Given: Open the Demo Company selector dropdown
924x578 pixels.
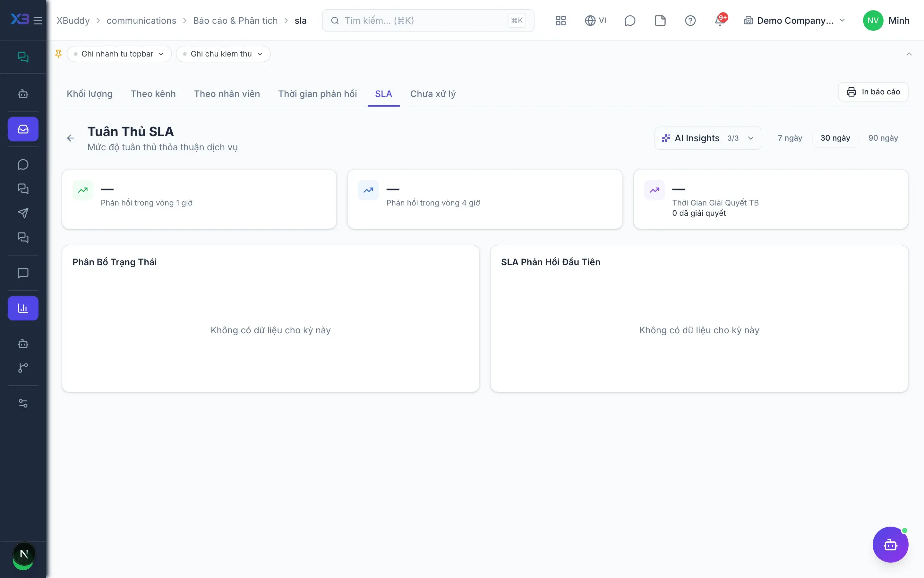Looking at the screenshot, I should (x=794, y=21).
